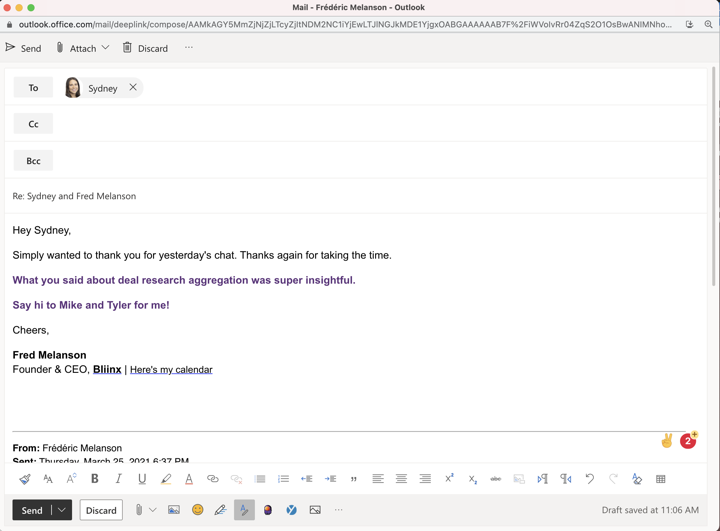Click the browser address bar URL

pos(345,24)
